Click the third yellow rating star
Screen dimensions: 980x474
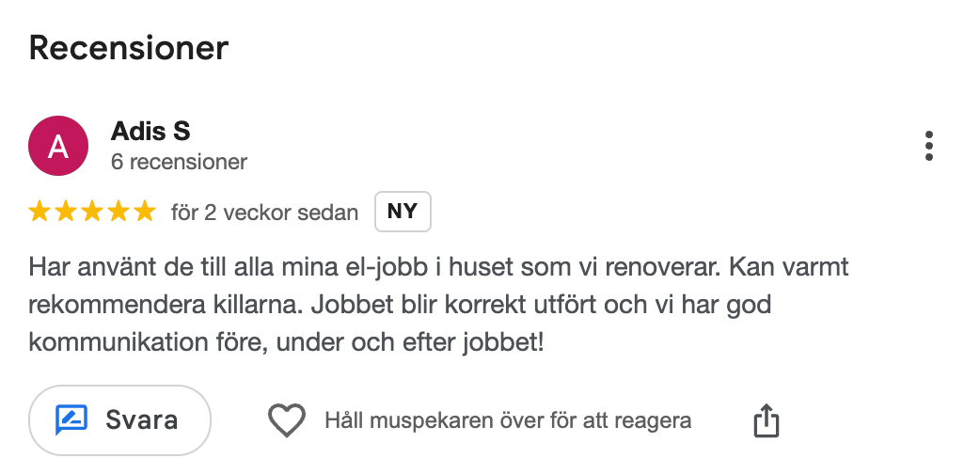[x=92, y=212]
